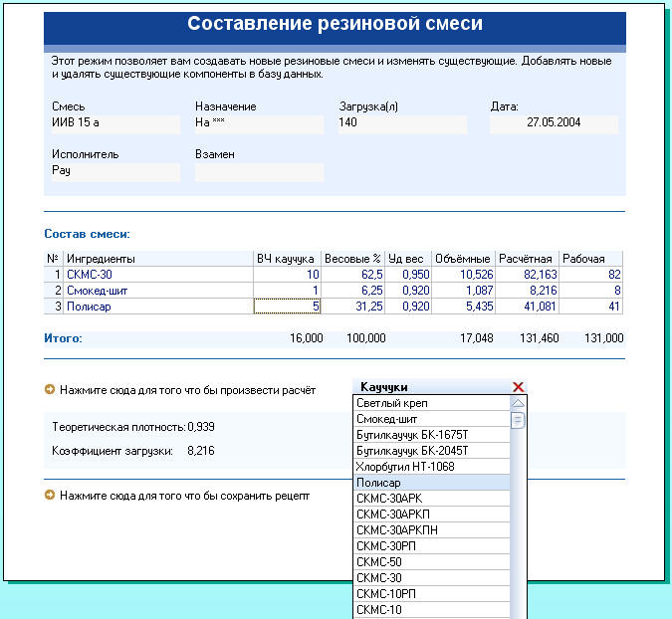Select СКМС-30 in the Каучуки list
Viewport: 672px width, 619px height.
(432, 578)
